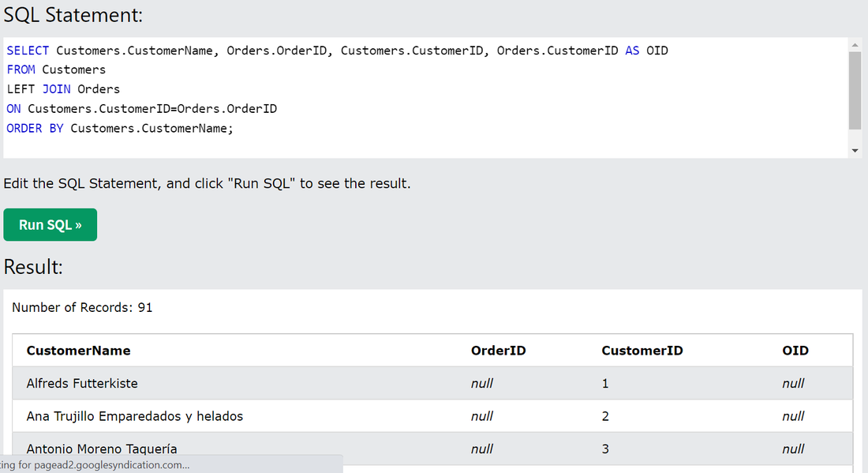Click the CustomerID column header

[642, 351]
